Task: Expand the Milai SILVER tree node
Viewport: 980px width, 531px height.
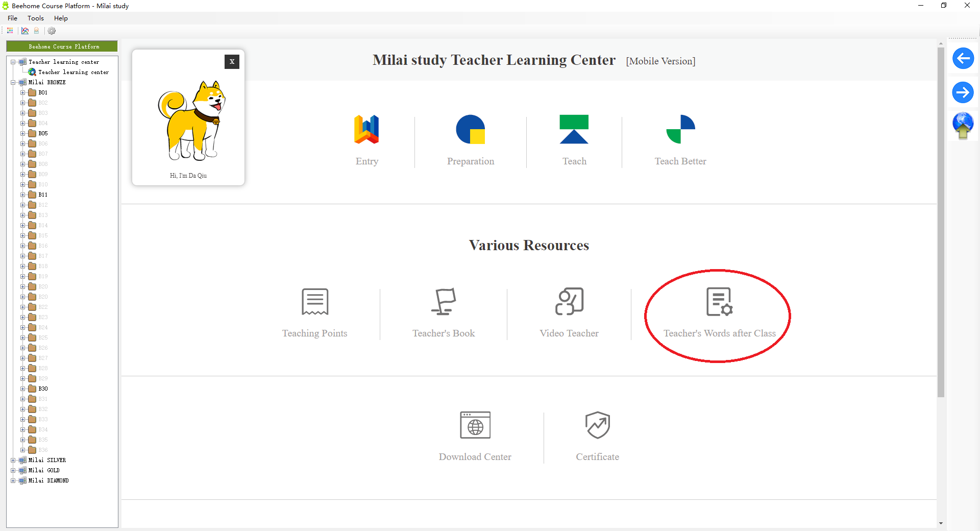Action: coord(13,460)
